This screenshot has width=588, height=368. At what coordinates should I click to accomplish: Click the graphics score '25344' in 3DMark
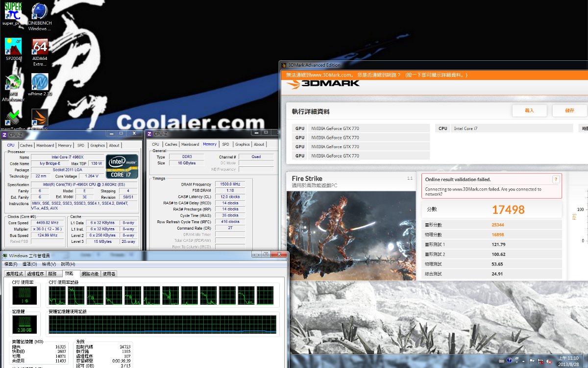[x=498, y=225]
